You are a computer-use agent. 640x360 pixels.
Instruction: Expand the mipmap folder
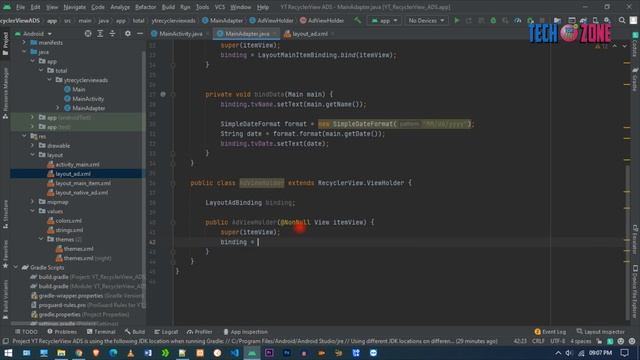coord(33,202)
